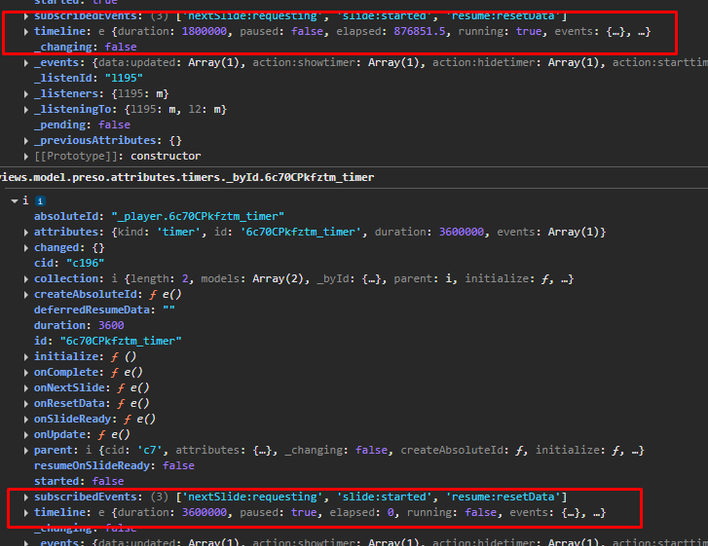Expand the attributes row with kind 'timer'
The width and height of the screenshot is (708, 546).
point(26,232)
